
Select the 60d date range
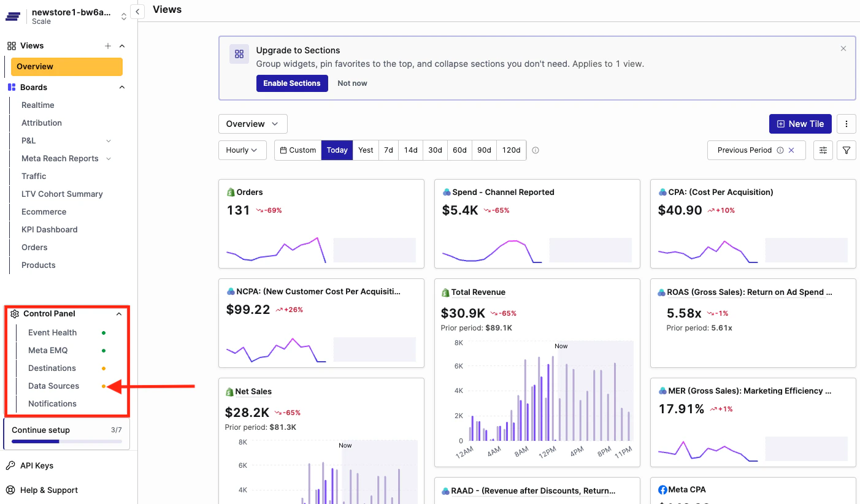pyautogui.click(x=460, y=150)
